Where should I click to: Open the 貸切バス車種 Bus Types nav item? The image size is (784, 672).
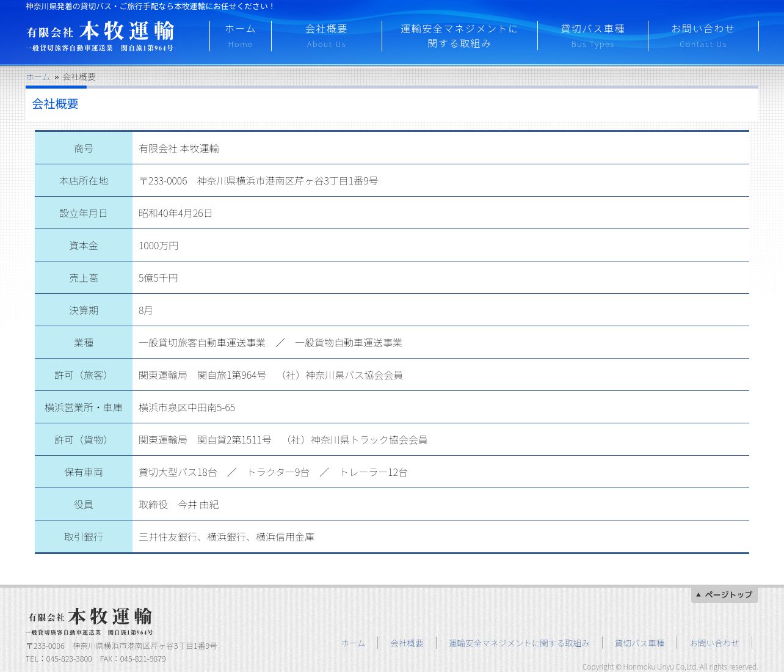593,36
